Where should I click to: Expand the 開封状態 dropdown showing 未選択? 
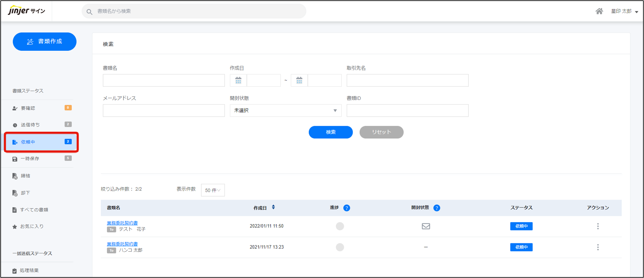coord(285,110)
